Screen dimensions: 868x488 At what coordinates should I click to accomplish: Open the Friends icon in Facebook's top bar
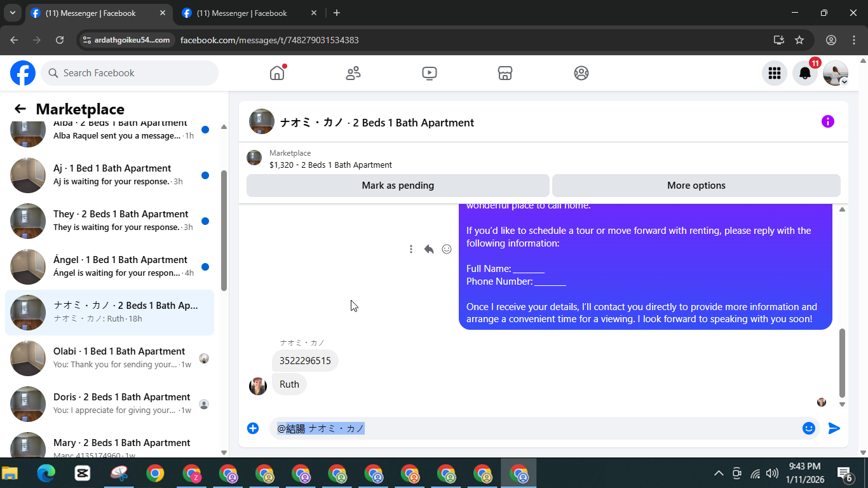point(353,73)
